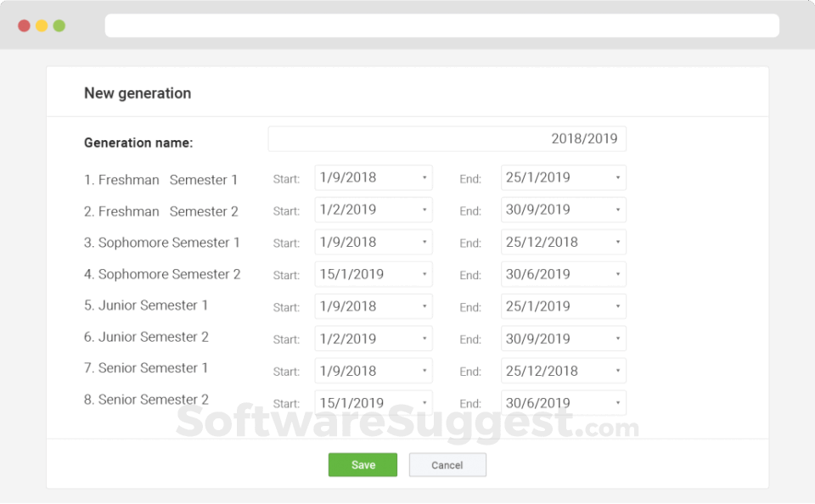Viewport: 815px width, 504px height.
Task: Open Junior Semester 1 end date dropdown
Action: [564, 306]
